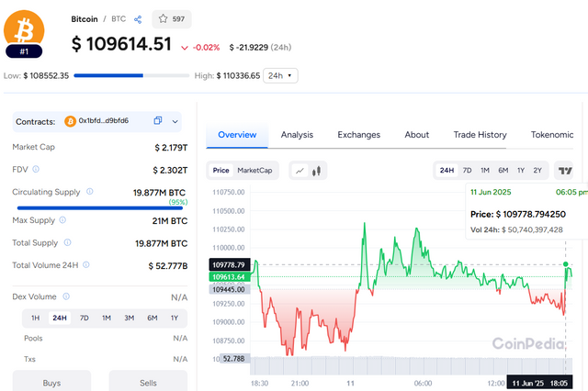Set Dex Volume period to 1Y
Viewport: 588px width, 391px height.
pyautogui.click(x=175, y=318)
